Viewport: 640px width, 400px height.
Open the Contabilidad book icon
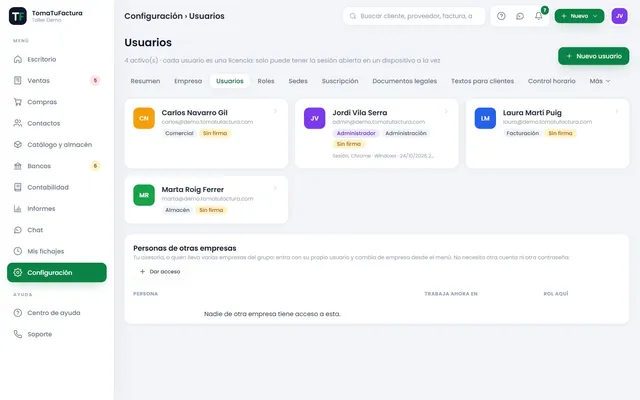coord(18,187)
